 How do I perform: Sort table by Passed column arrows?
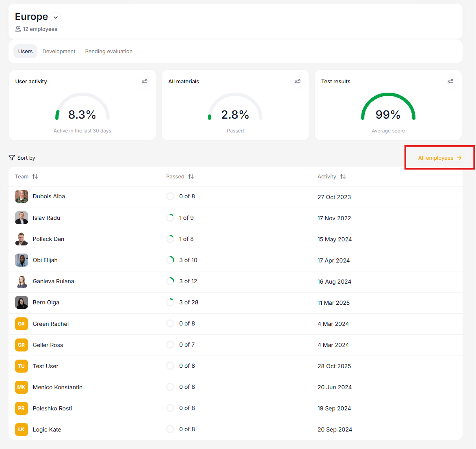[191, 176]
